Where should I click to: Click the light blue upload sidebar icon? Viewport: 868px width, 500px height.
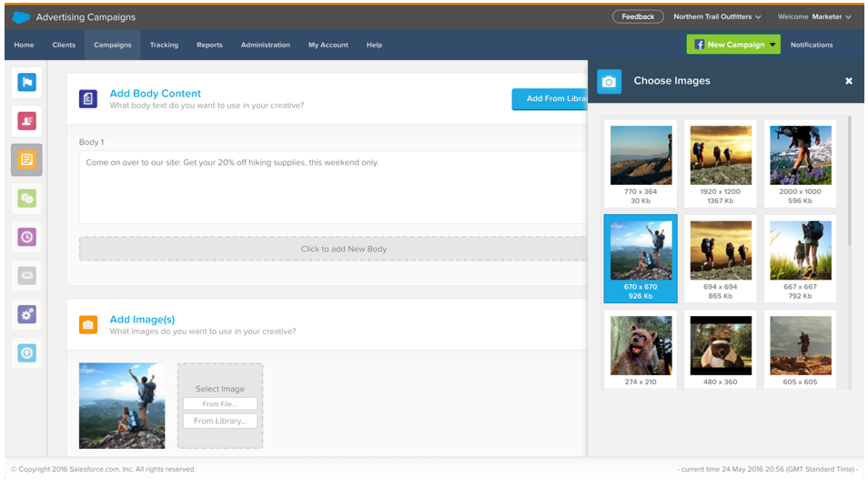[x=26, y=353]
